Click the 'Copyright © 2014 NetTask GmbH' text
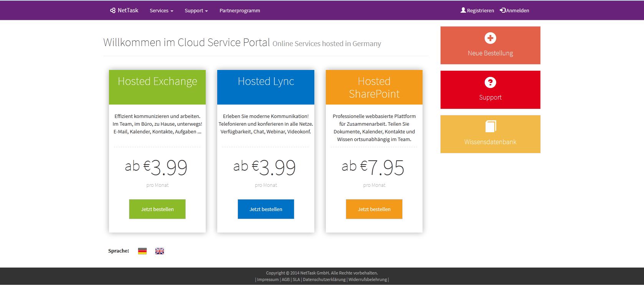Screen dimensions: 644x286 pyautogui.click(x=298, y=273)
